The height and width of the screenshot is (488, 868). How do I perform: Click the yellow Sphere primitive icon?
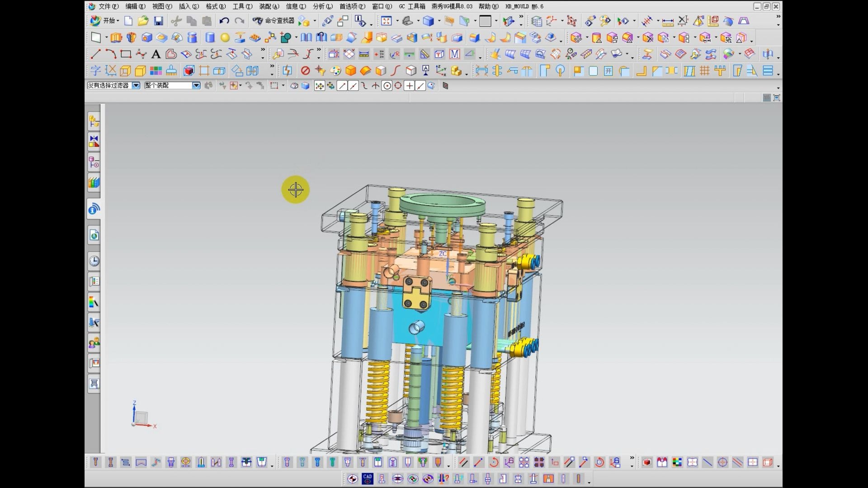225,38
